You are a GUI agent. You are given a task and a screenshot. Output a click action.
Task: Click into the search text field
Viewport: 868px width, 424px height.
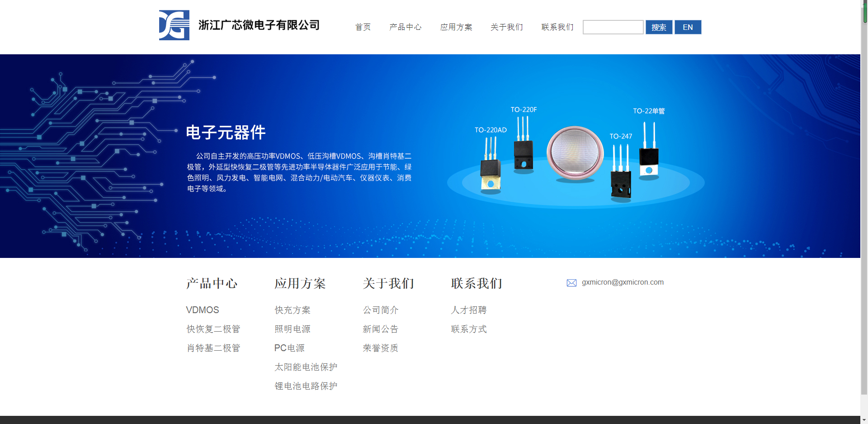click(613, 27)
